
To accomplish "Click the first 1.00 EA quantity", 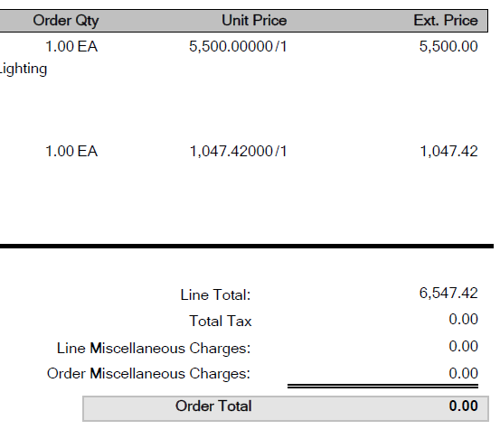I will [x=71, y=47].
